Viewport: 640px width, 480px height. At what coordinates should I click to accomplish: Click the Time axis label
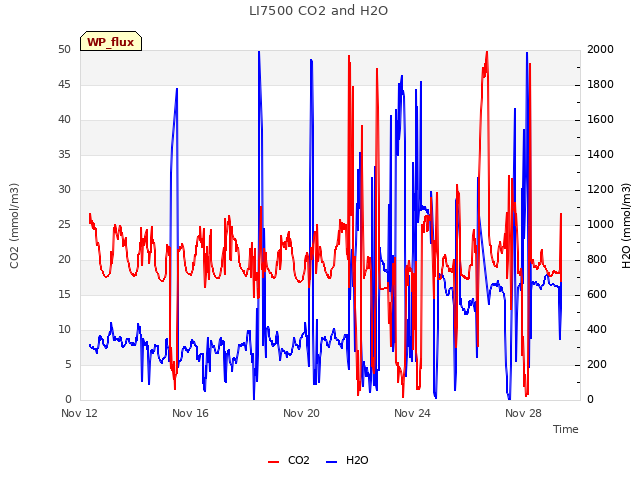point(566,429)
